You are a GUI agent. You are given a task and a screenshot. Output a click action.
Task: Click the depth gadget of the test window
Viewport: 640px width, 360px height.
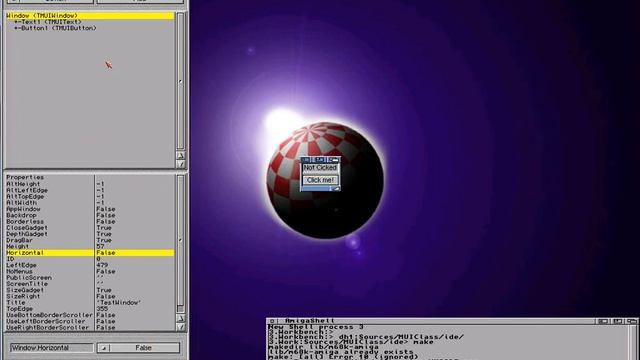pos(335,160)
